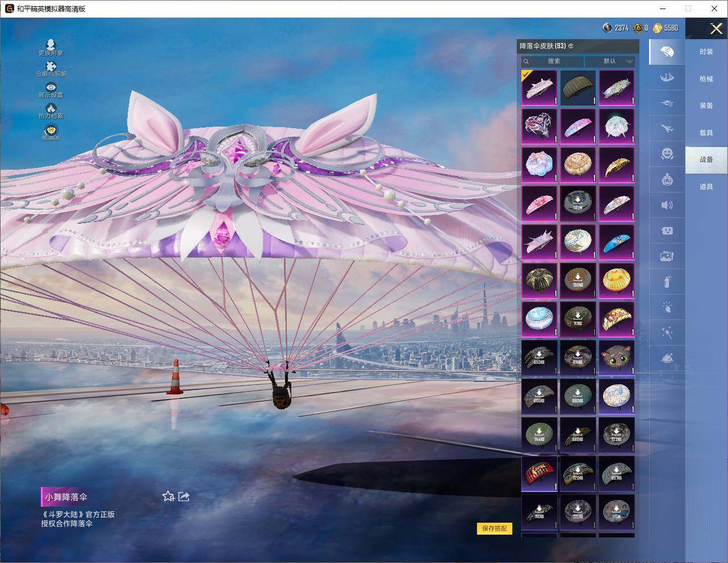Select the cat face parachute skin
The height and width of the screenshot is (563, 728).
coord(616,358)
